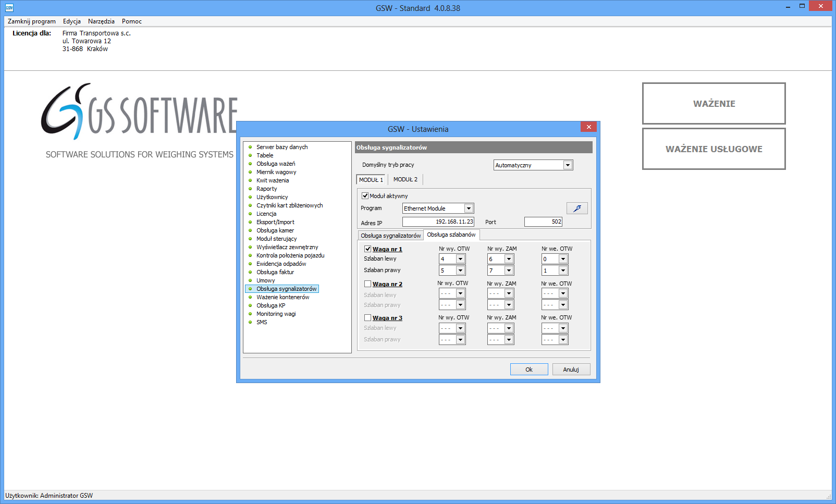The image size is (836, 504).
Task: Open the SMS settings item
Action: tap(262, 322)
